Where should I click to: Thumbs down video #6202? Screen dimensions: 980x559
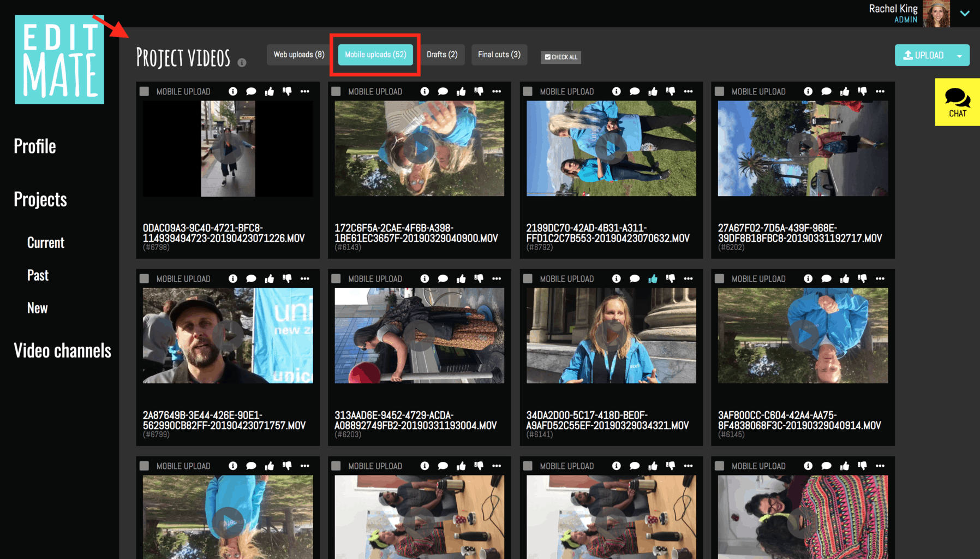(862, 91)
